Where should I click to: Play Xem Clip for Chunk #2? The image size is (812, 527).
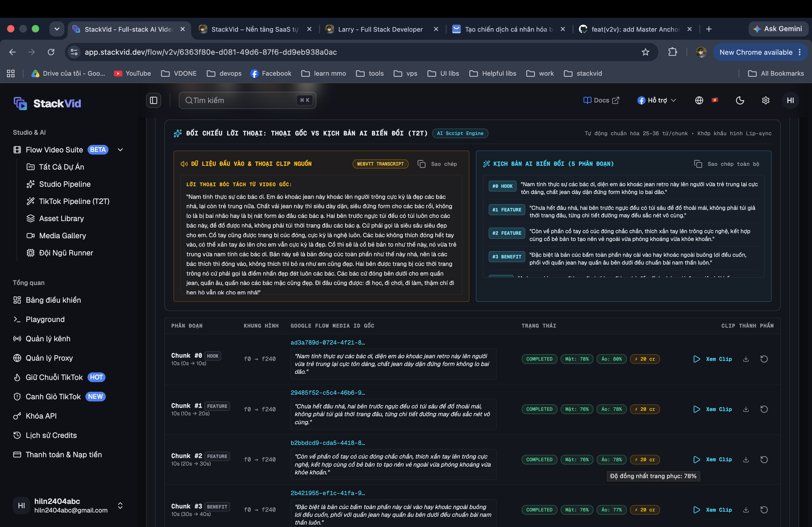tap(713, 459)
